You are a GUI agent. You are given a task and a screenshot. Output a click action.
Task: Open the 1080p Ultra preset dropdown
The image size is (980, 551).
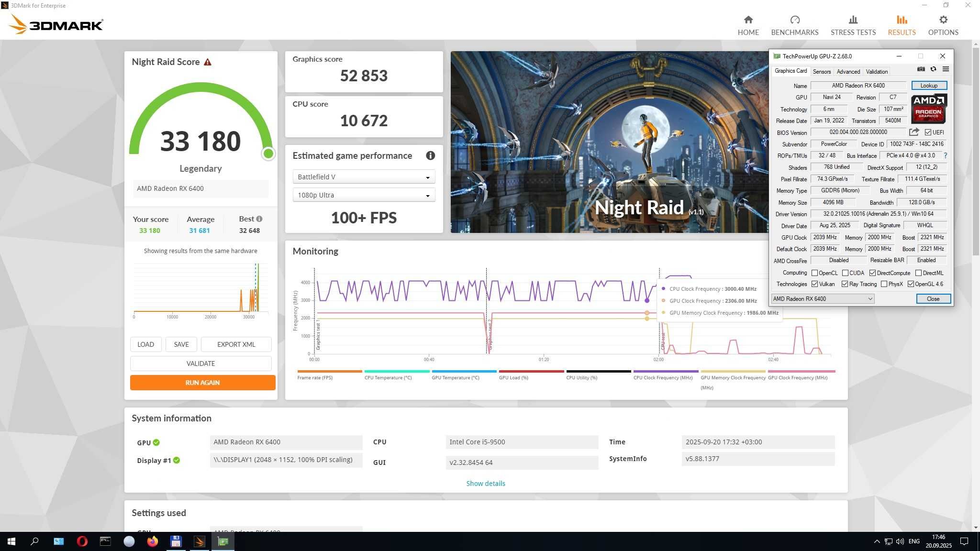[364, 195]
